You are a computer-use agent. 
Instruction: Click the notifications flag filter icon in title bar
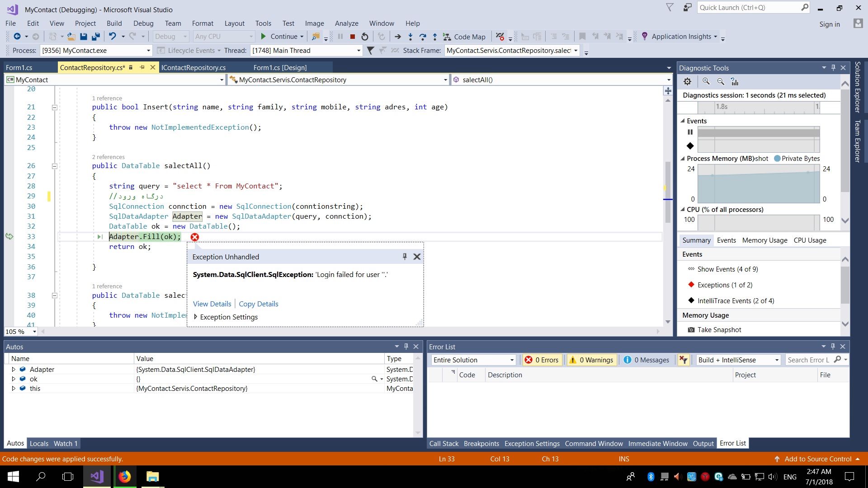pyautogui.click(x=670, y=8)
